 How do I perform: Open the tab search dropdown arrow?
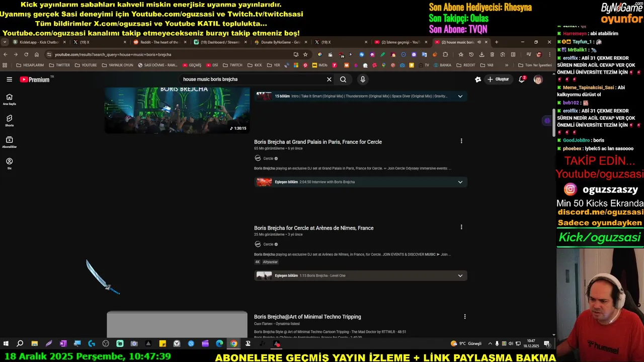point(5,42)
